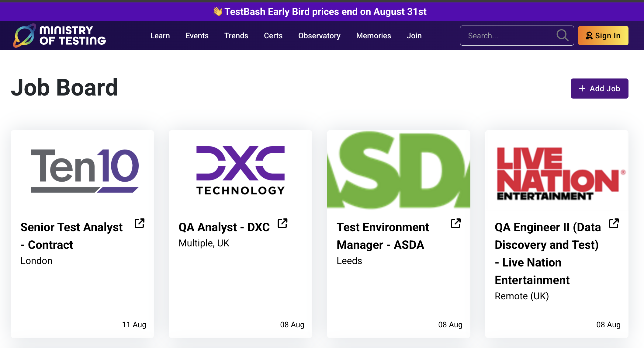Open QA Analyst - DXC job title
The height and width of the screenshot is (348, 644).
click(x=224, y=227)
